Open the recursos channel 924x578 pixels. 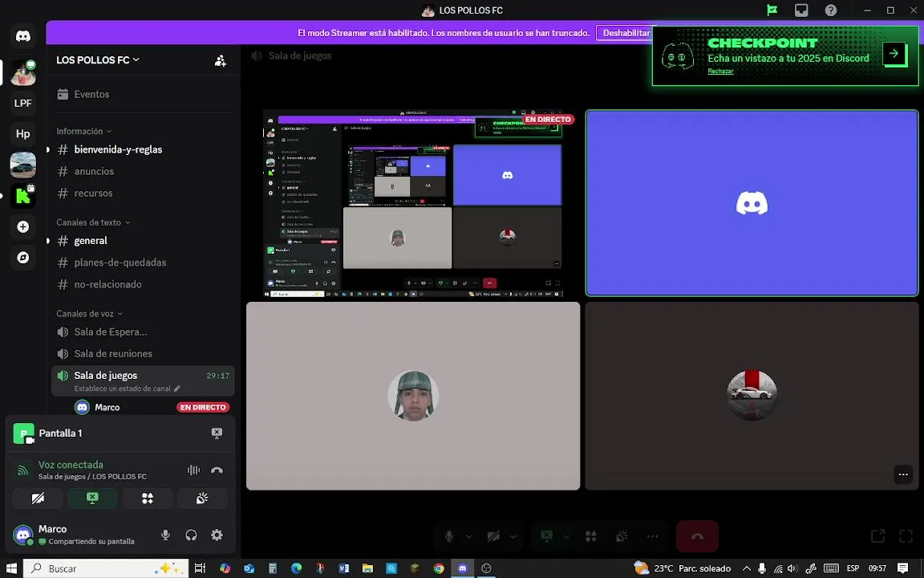[144, 193]
